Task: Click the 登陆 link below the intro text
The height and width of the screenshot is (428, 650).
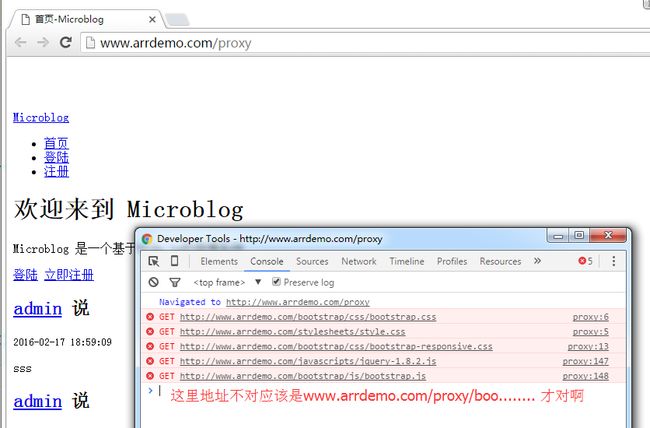Action: point(25,275)
